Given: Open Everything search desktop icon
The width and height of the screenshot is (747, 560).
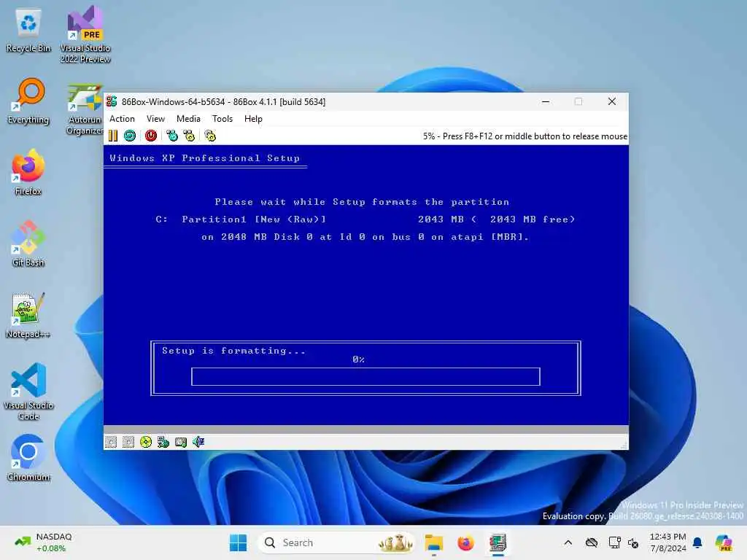Looking at the screenshot, I should pyautogui.click(x=28, y=102).
